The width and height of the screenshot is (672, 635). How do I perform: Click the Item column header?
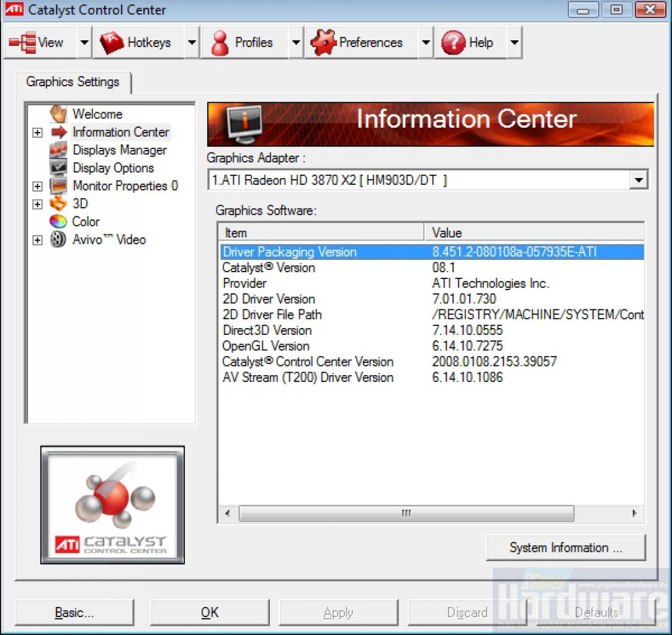coord(321,233)
